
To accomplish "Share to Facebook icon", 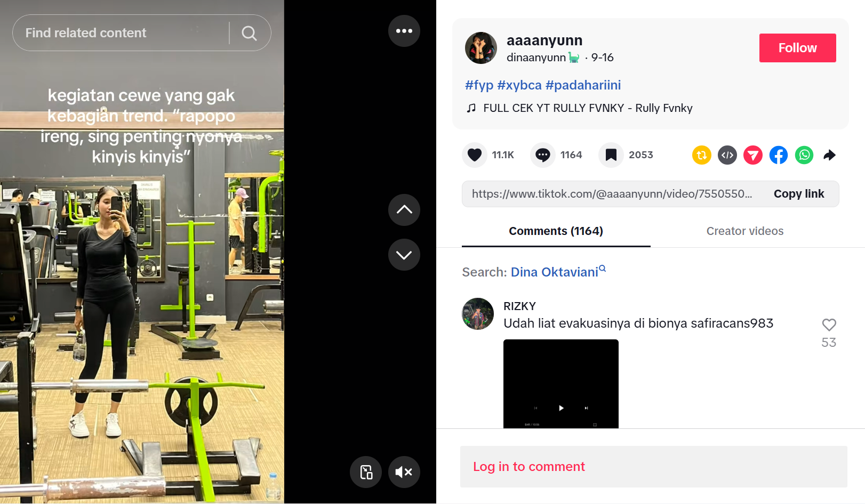I will 779,155.
